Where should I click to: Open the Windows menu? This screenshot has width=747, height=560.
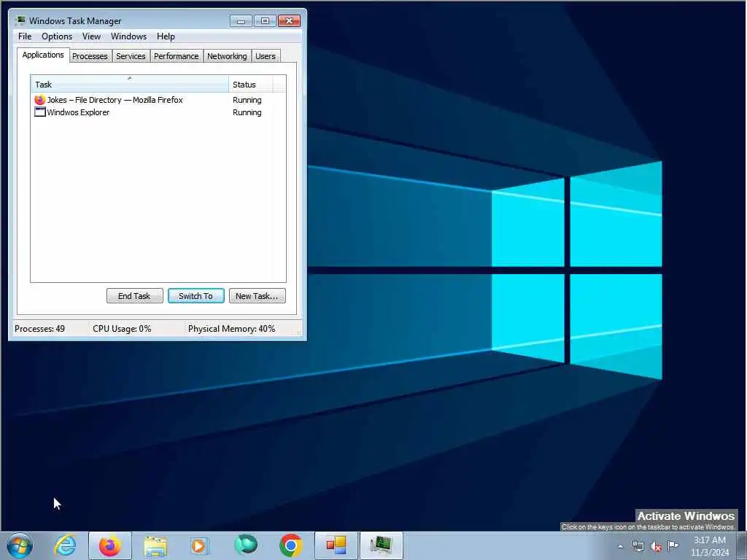(128, 36)
